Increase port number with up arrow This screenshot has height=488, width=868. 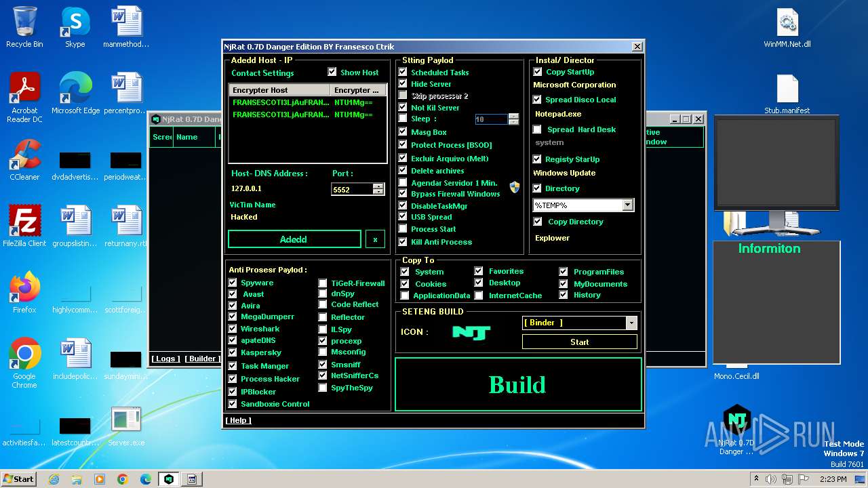378,186
